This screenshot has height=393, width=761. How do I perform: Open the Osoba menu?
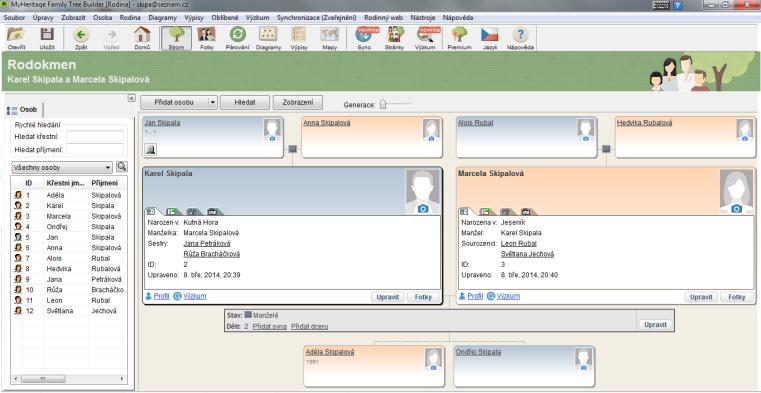pos(102,17)
